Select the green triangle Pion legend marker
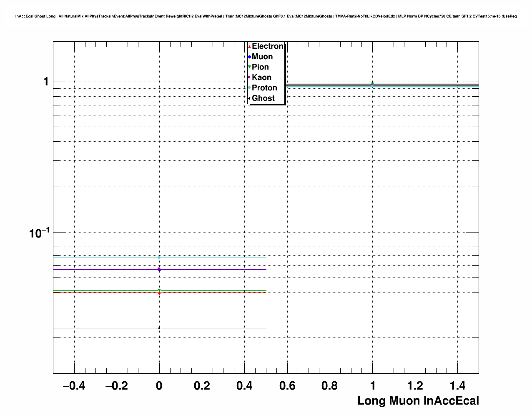This screenshot has width=532, height=415. tap(249, 67)
